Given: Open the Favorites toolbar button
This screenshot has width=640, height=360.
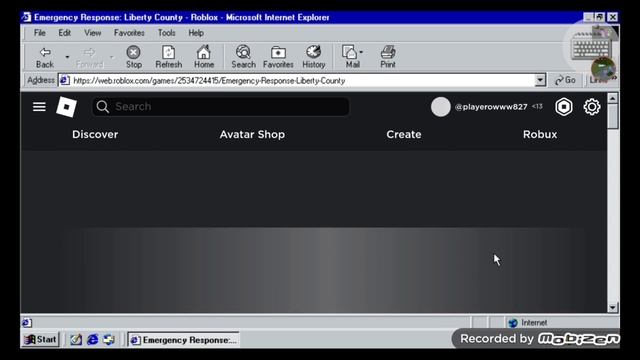Looking at the screenshot, I should [x=278, y=57].
